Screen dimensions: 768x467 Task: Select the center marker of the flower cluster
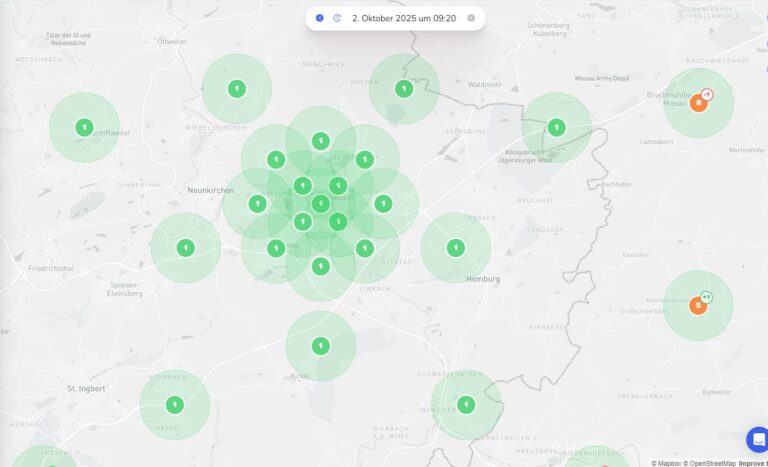[x=321, y=204]
